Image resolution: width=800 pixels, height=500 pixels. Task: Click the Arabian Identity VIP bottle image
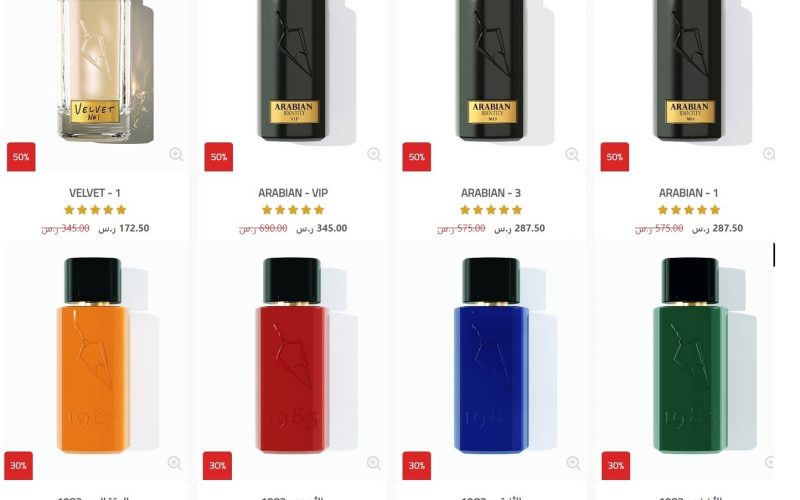(293, 70)
